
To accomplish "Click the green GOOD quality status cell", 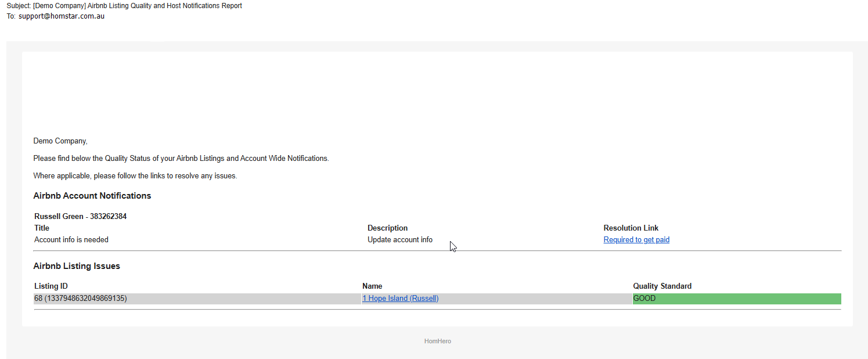I will tap(736, 299).
